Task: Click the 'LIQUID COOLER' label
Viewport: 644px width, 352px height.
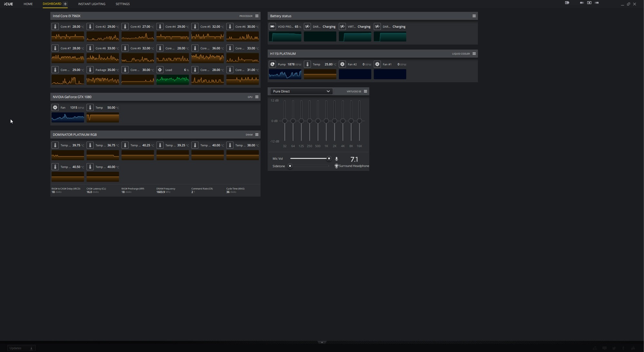Action: click(461, 54)
